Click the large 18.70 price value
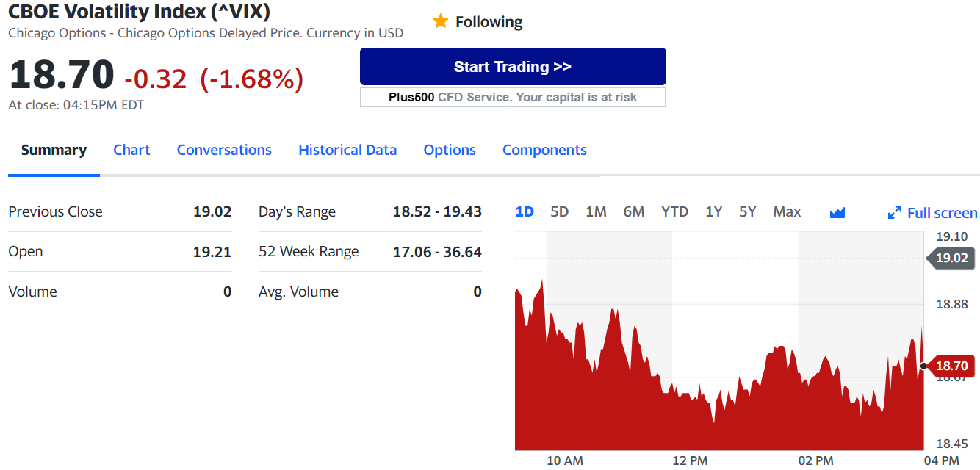This screenshot has height=470, width=980. (x=62, y=75)
